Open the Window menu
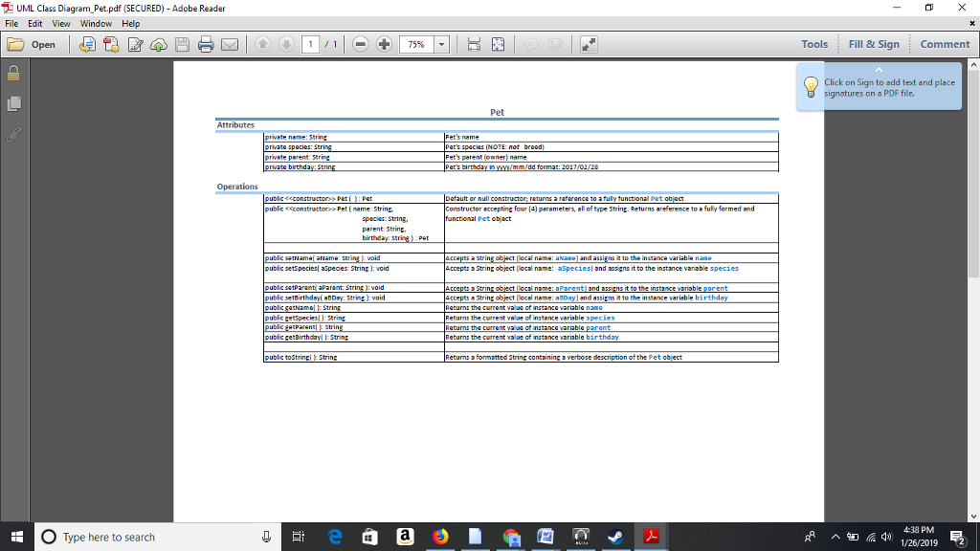 pyautogui.click(x=96, y=24)
